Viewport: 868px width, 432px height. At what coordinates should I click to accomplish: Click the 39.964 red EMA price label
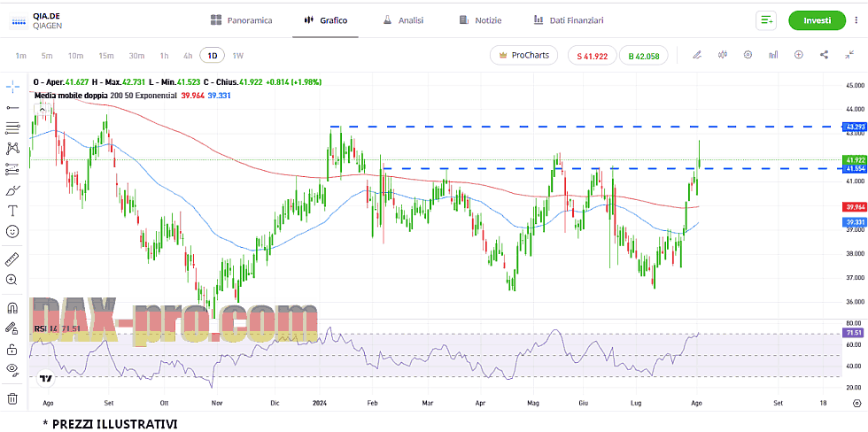point(853,207)
